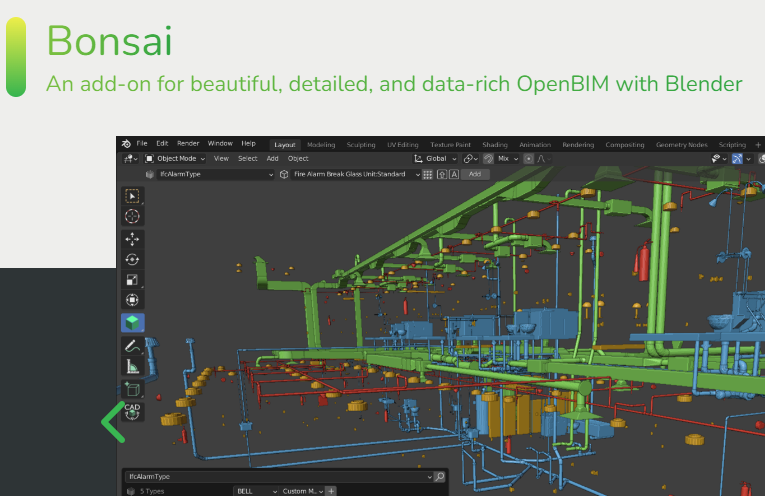Switch to the Rendering workspace tab
This screenshot has height=496, width=765.
[x=578, y=145]
